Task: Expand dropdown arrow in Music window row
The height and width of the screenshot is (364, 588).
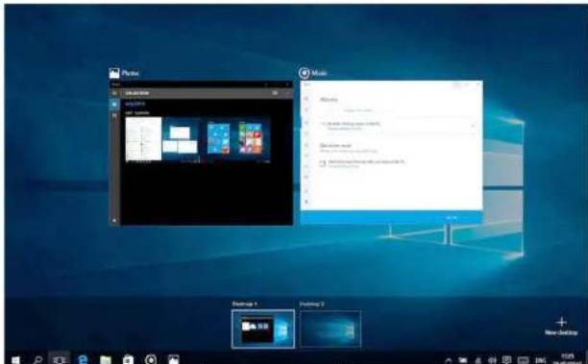Action: (473, 126)
